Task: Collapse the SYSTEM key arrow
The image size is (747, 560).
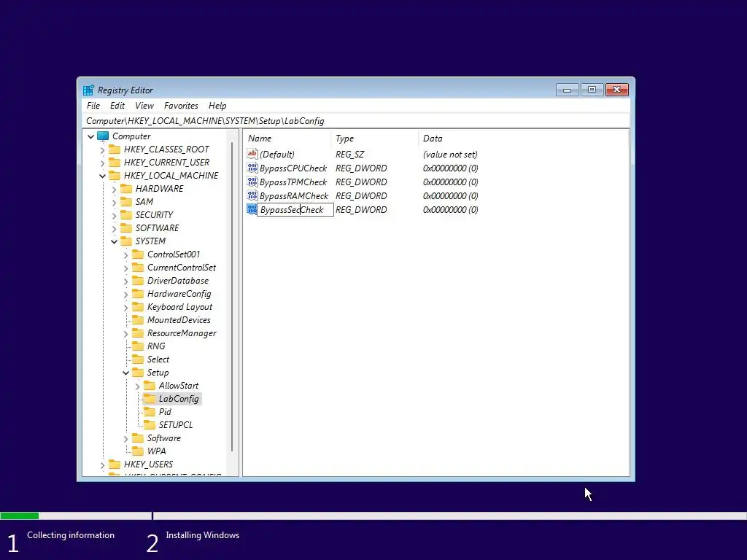Action: pos(115,242)
